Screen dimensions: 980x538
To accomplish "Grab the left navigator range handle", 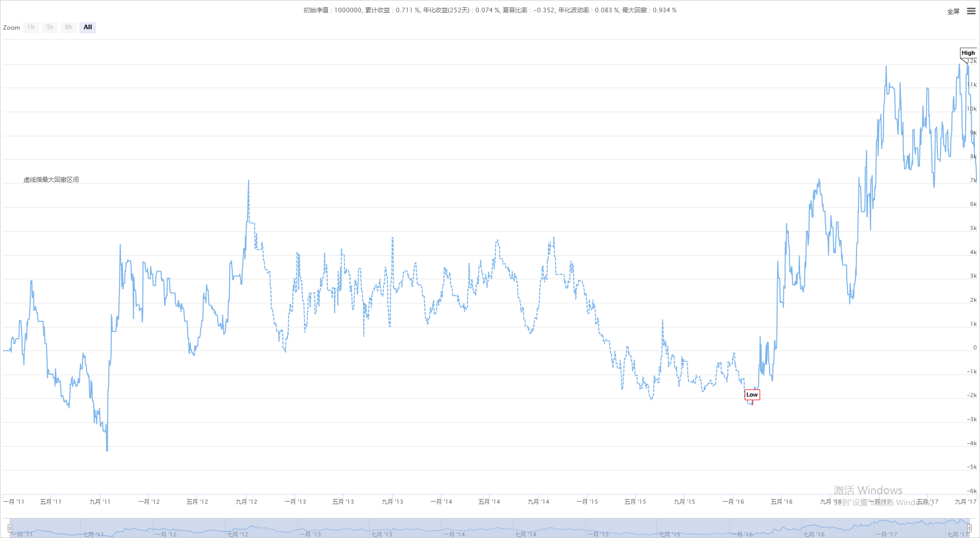I will 10,528.
